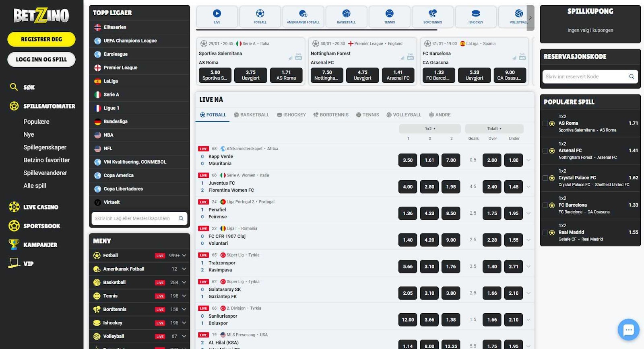Bet 9.00 on CA Osasuna

click(510, 75)
